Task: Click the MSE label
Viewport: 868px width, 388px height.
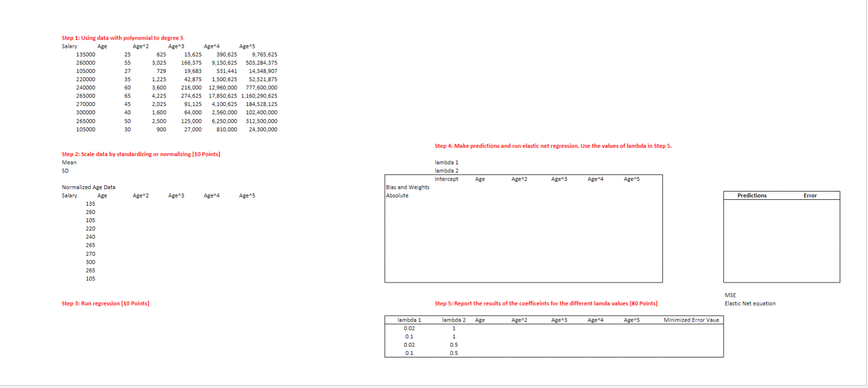Action: coord(730,295)
